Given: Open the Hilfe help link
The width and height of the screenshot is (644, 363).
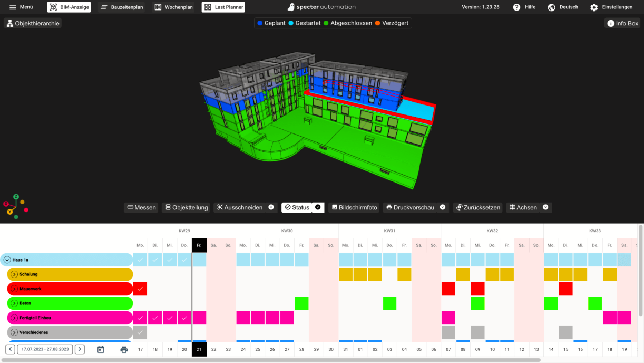Looking at the screenshot, I should click(524, 7).
